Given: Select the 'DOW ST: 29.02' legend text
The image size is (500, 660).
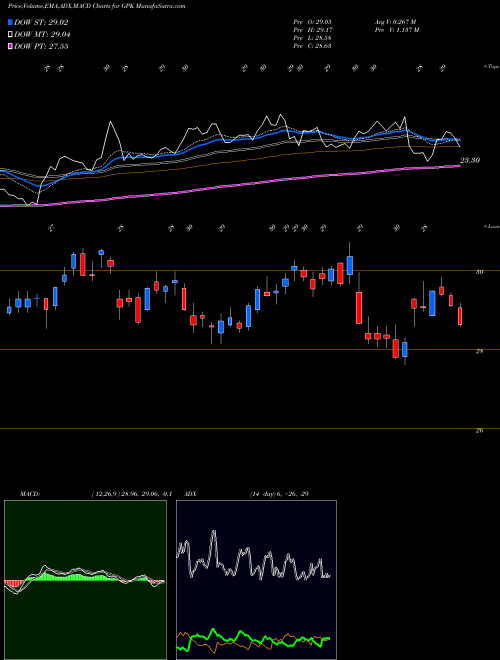Looking at the screenshot, I should pos(41,22).
